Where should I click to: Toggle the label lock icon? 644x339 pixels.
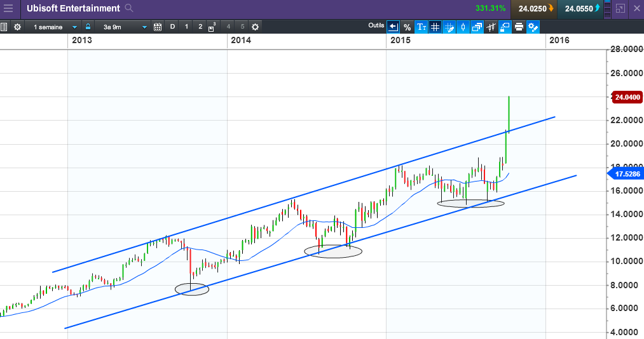coord(505,27)
